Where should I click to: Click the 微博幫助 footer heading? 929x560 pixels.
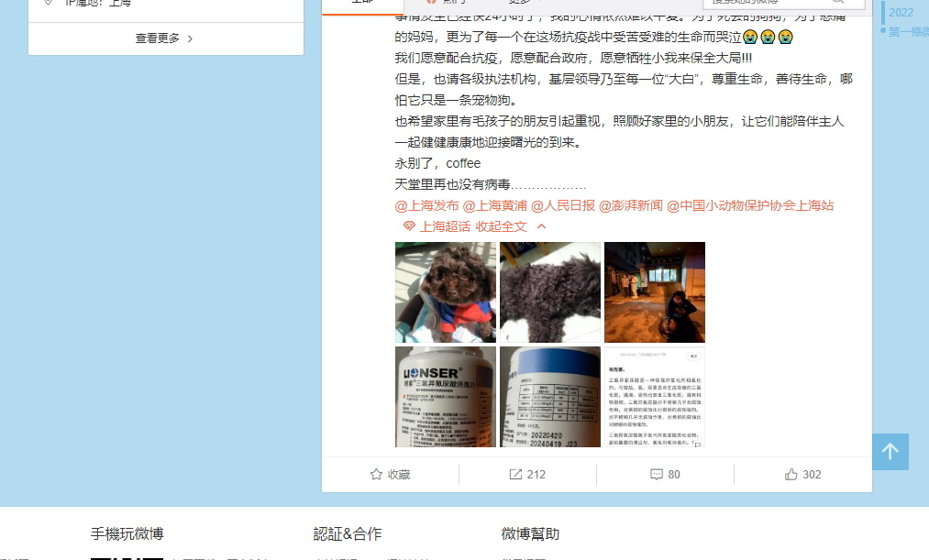[530, 533]
